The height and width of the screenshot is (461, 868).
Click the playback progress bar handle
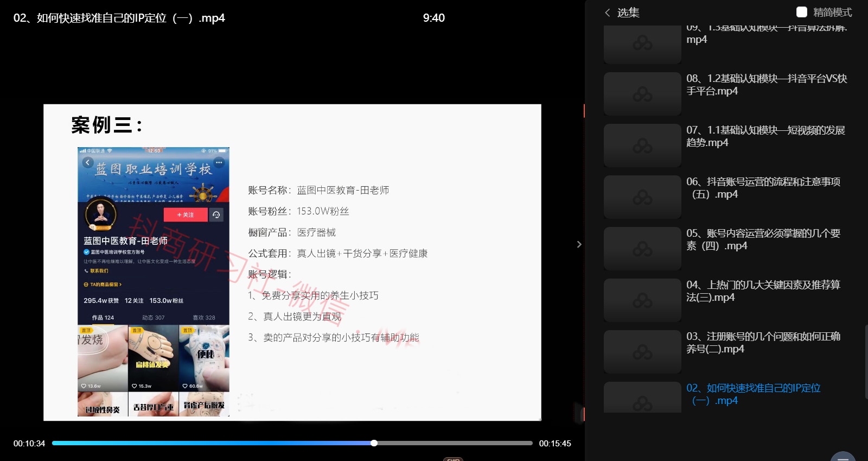click(x=374, y=443)
